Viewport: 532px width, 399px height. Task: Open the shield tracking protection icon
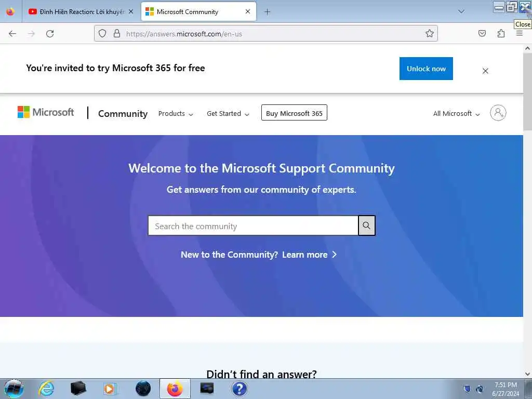point(102,33)
